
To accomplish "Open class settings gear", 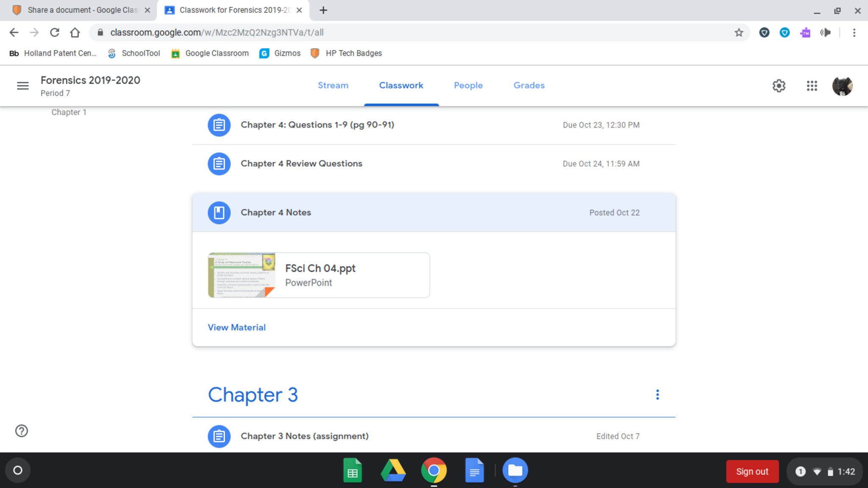I will 779,86.
